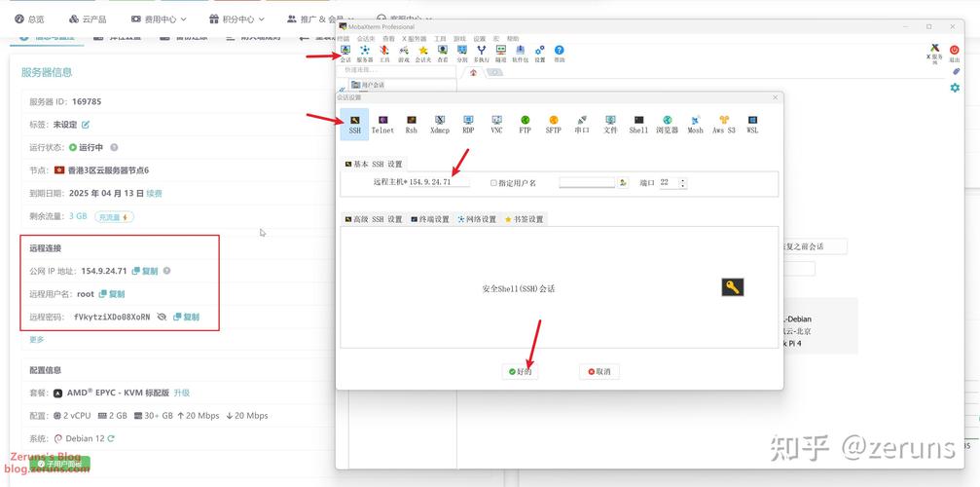Open the X 服务器 menu in menu bar
The width and height of the screenshot is (980, 487).
pos(414,39)
